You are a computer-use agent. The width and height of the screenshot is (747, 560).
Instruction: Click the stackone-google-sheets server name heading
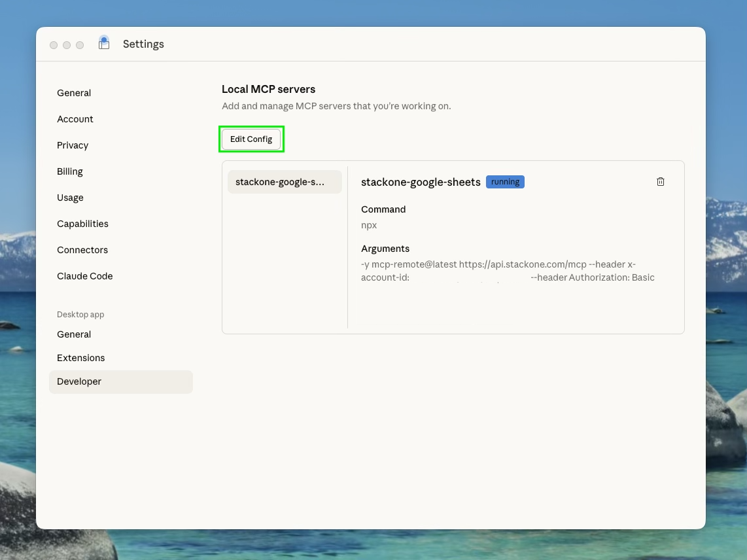pos(421,182)
